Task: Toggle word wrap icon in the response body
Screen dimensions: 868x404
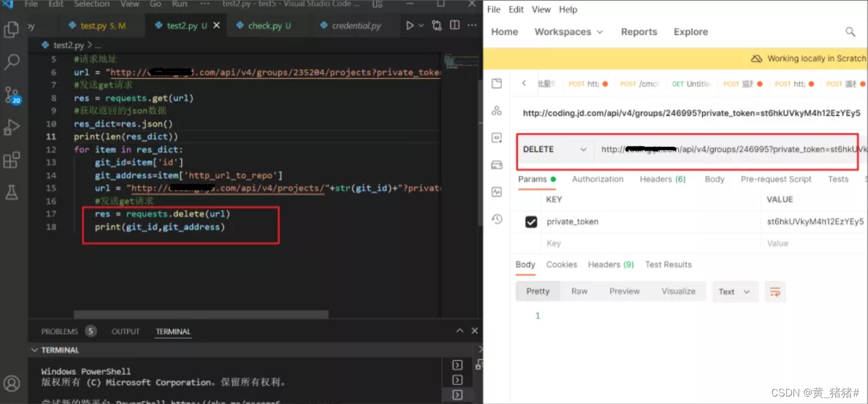Action: point(775,292)
